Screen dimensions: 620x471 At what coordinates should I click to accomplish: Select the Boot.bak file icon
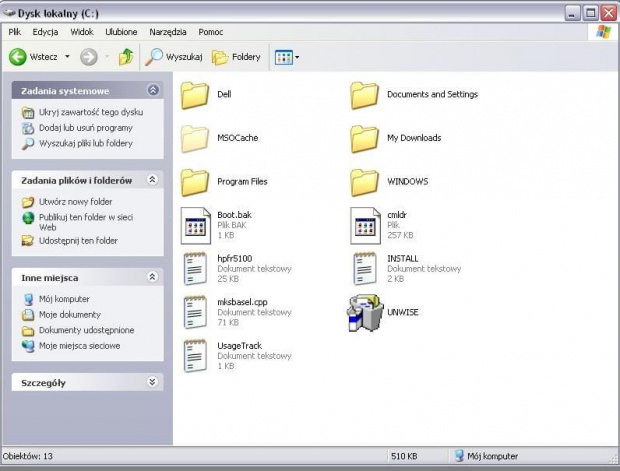pos(196,226)
